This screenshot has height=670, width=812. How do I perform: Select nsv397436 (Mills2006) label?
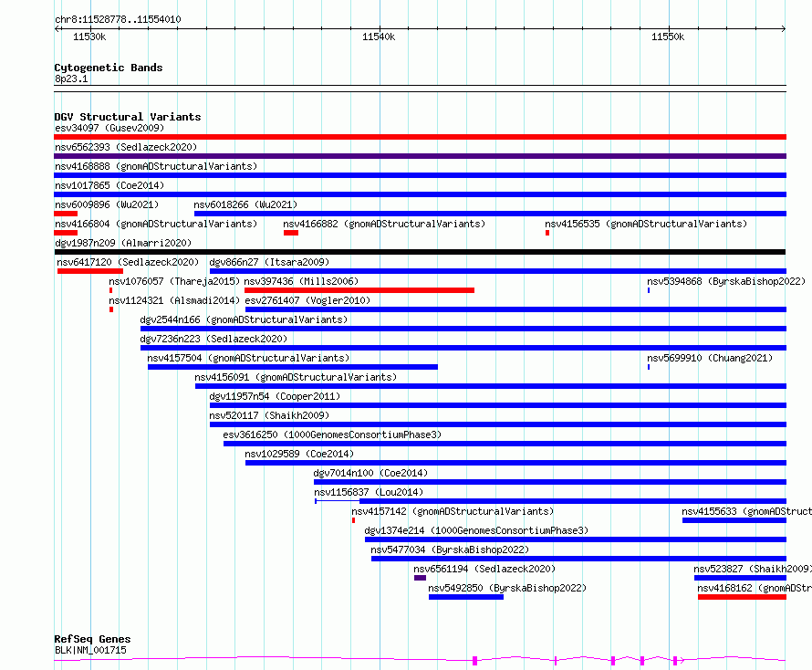301,281
